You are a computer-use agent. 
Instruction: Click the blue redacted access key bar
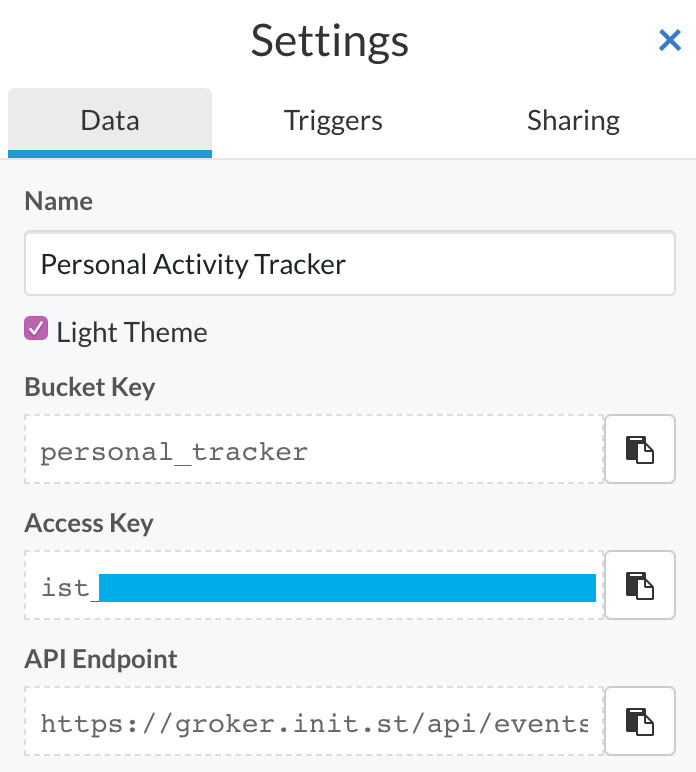pyautogui.click(x=348, y=588)
